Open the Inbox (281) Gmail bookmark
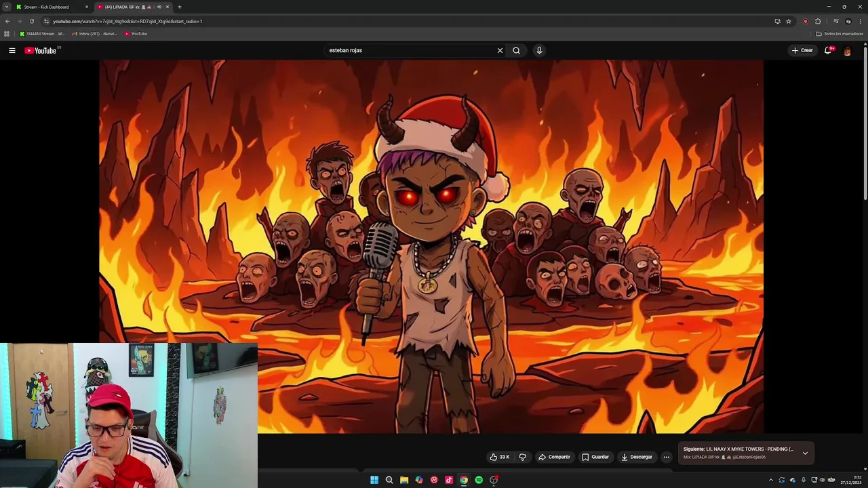 pyautogui.click(x=95, y=34)
